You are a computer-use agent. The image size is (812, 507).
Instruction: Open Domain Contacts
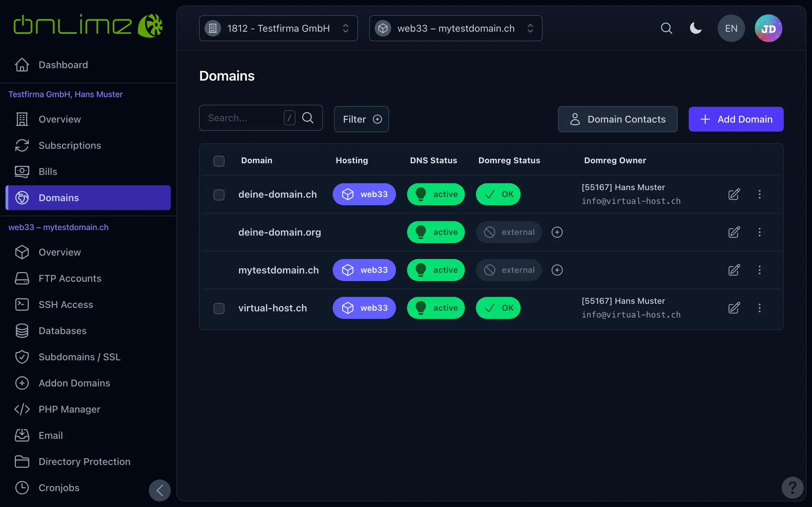point(617,119)
